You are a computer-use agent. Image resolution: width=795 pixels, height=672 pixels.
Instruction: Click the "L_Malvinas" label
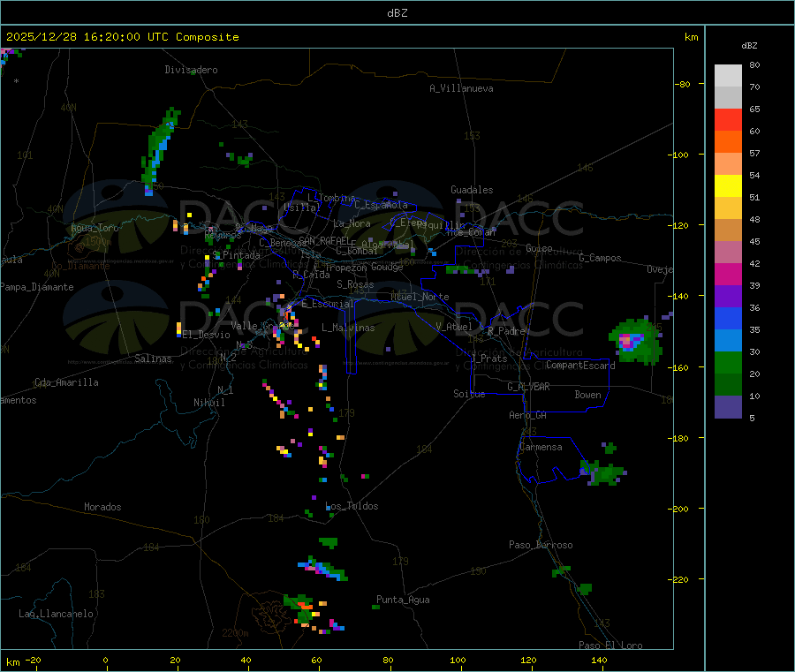(x=348, y=328)
